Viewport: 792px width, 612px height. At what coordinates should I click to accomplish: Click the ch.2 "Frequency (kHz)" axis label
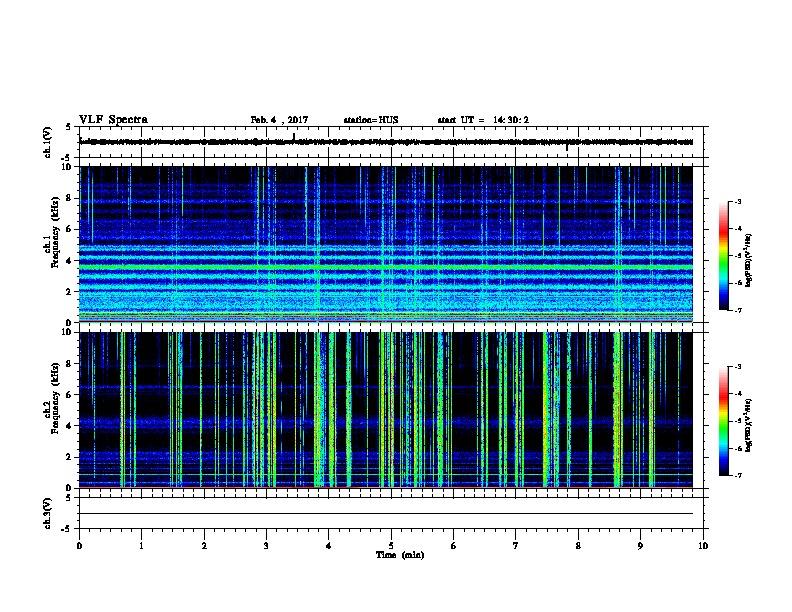pyautogui.click(x=55, y=398)
